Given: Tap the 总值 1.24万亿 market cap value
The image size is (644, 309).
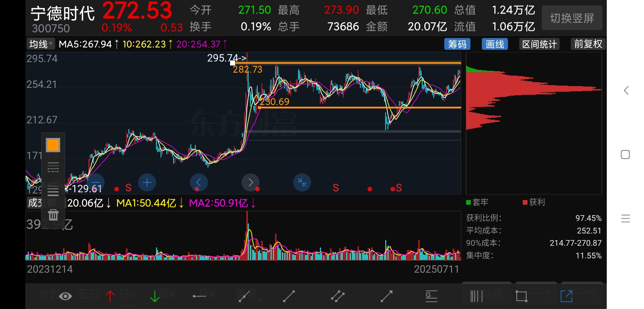Looking at the screenshot, I should pos(513,10).
